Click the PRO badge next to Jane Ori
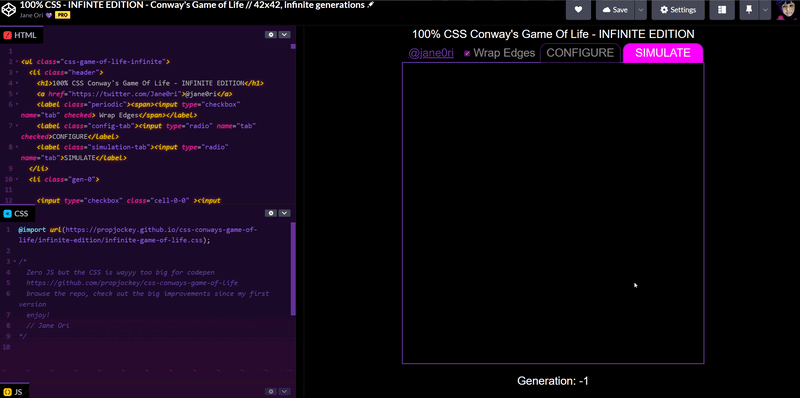 click(x=62, y=15)
